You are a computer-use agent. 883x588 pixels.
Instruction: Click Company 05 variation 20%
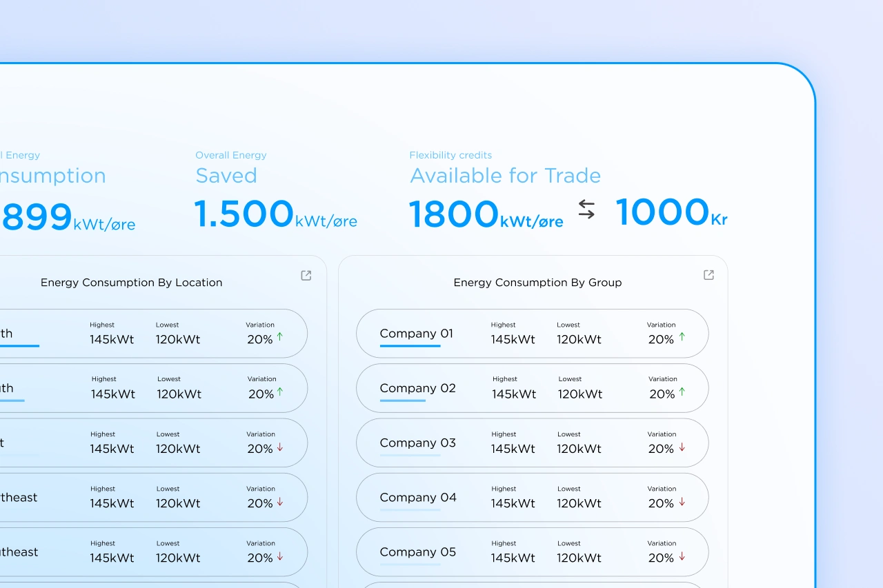point(661,558)
